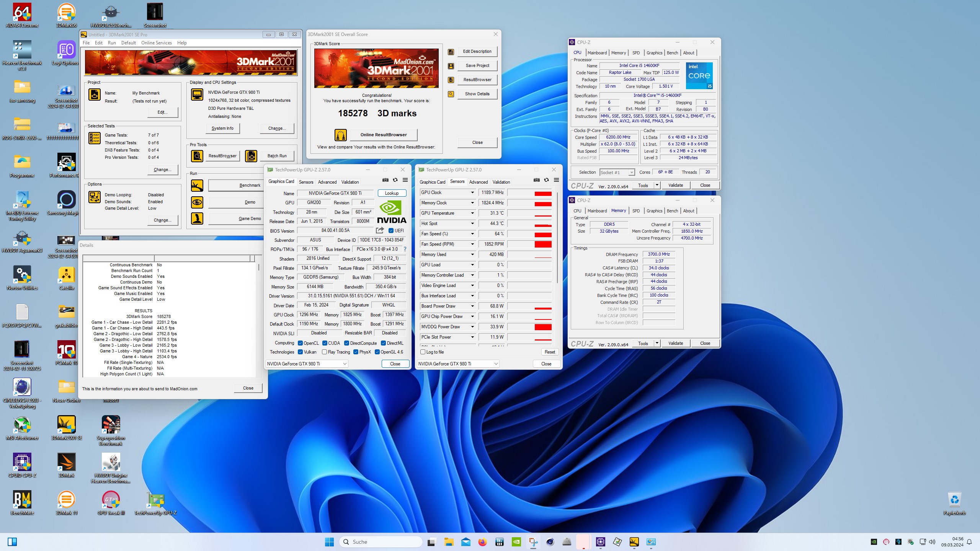This screenshot has width=980, height=551.
Task: Click Online ResultBrowser button
Action: pos(384,135)
